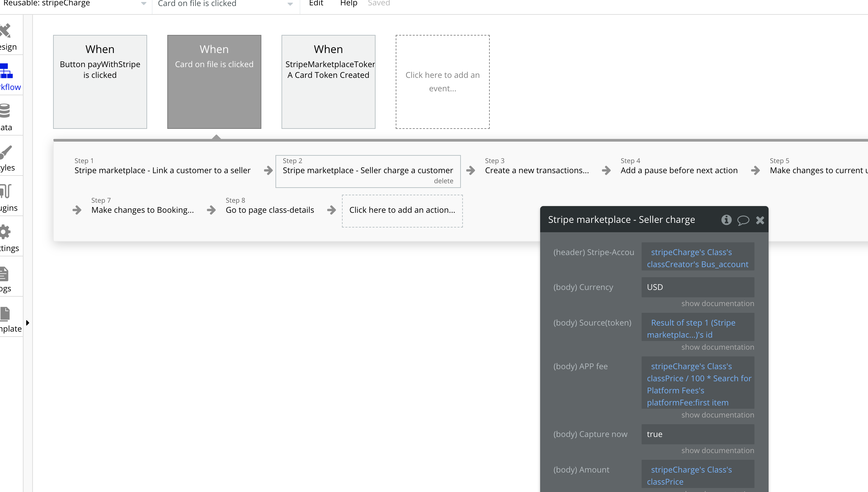Edit the Amount classPrice expression field
The width and height of the screenshot is (868, 492).
click(x=698, y=474)
